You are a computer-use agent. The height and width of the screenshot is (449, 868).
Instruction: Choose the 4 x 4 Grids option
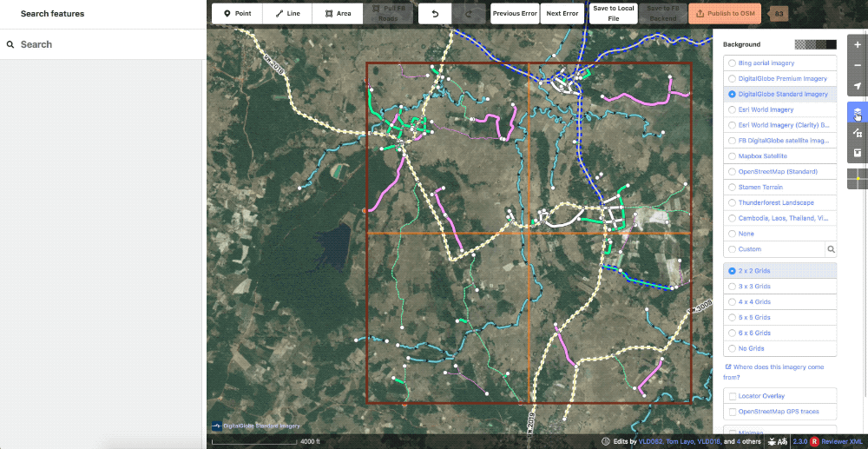click(x=780, y=301)
